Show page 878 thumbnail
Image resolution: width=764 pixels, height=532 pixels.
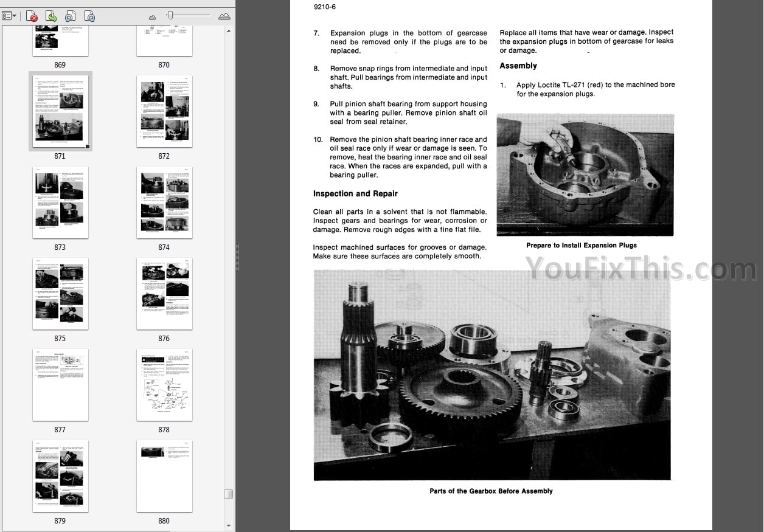coord(164,384)
